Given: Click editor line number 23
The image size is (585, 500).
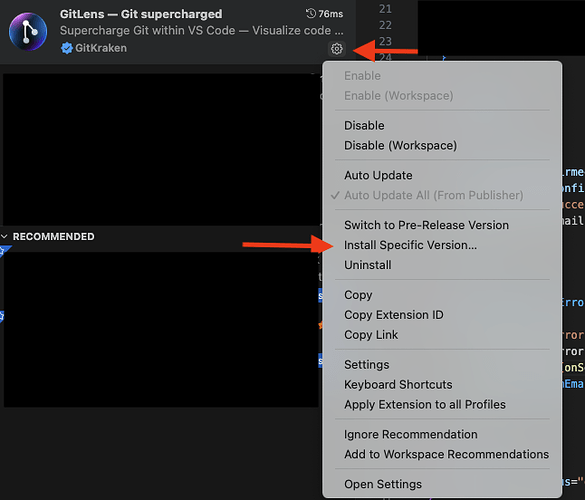Looking at the screenshot, I should click(x=385, y=41).
